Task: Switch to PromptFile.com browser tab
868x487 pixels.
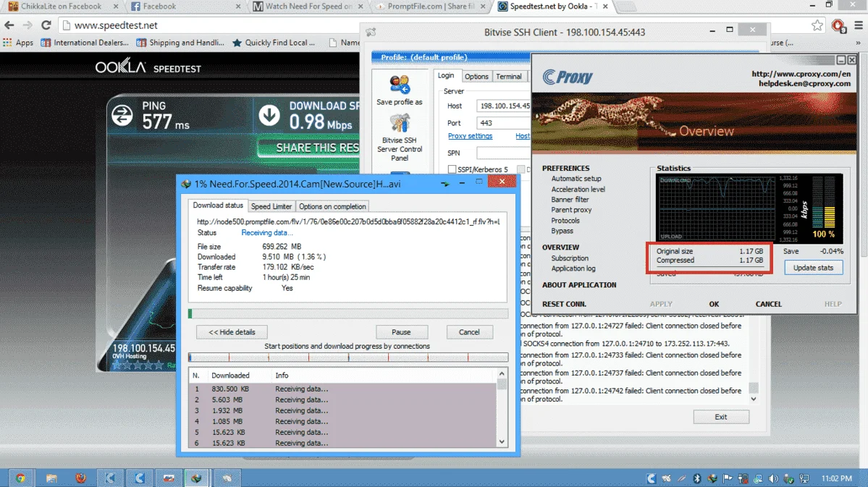Action: (x=430, y=7)
